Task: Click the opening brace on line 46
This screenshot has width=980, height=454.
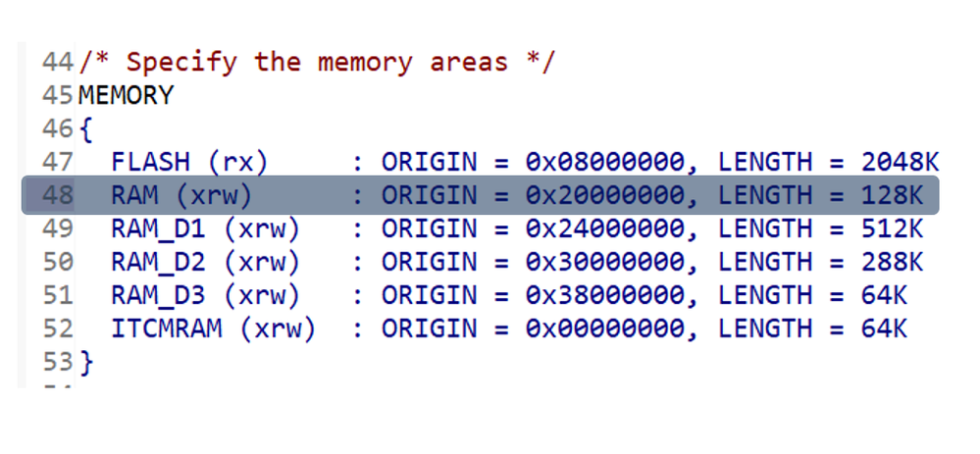Action: [86, 129]
